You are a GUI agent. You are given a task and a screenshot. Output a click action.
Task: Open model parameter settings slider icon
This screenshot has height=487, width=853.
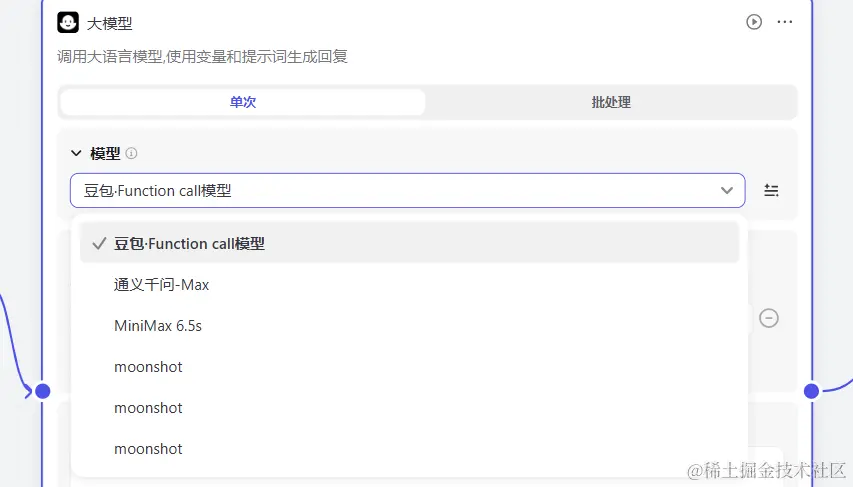[x=771, y=190]
